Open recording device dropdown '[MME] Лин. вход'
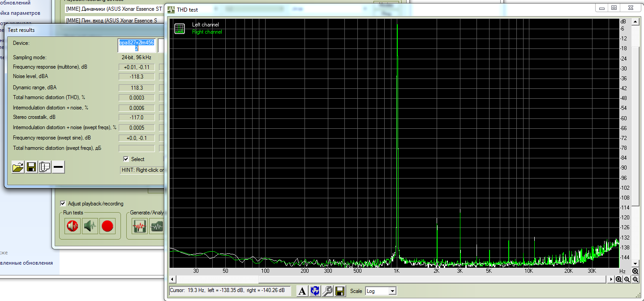 pos(114,21)
